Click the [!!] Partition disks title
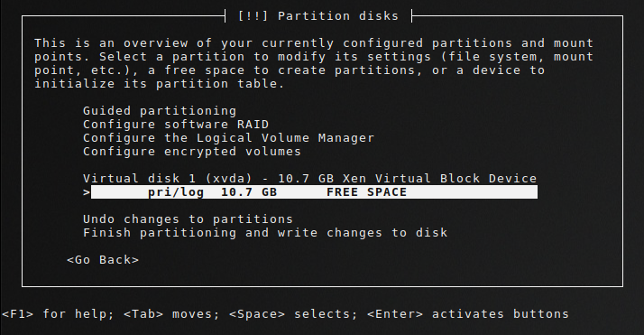 coord(318,16)
